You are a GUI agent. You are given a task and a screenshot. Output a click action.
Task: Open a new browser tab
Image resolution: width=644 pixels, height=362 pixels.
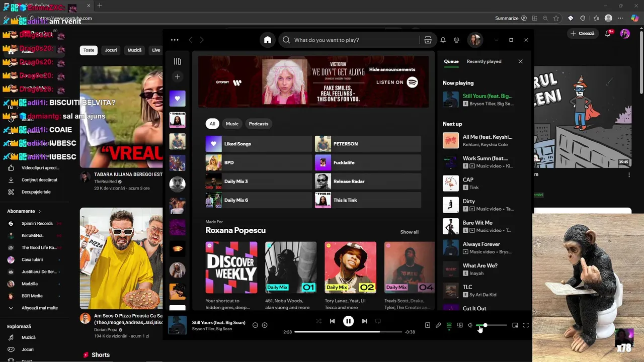point(100,6)
